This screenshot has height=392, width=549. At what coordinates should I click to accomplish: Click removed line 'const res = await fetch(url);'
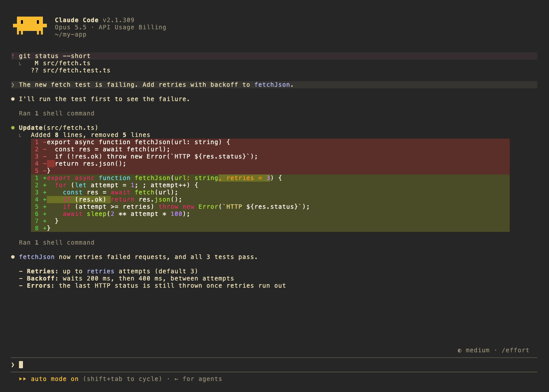(x=270, y=149)
